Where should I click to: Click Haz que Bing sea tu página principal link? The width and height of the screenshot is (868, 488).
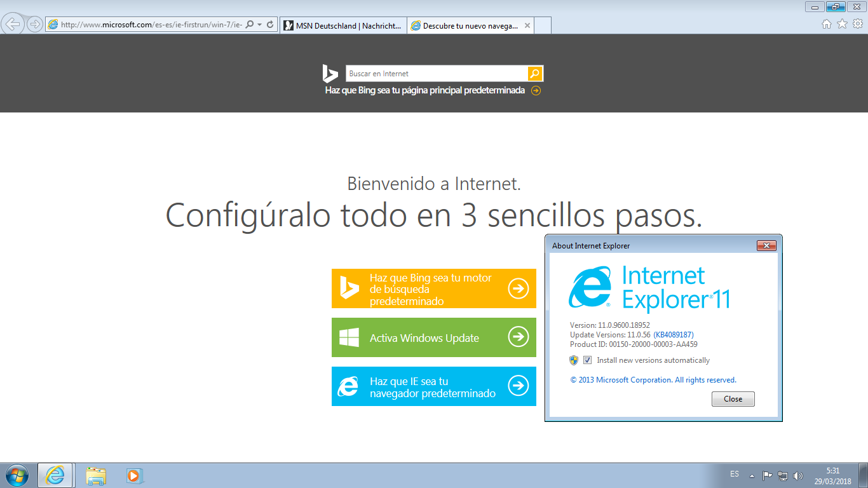point(424,90)
